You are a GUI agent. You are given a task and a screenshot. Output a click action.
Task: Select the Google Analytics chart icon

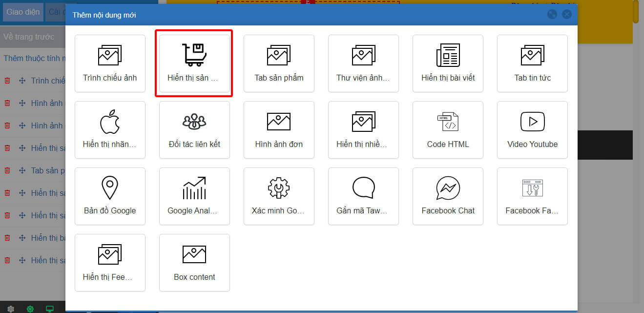coord(194,188)
